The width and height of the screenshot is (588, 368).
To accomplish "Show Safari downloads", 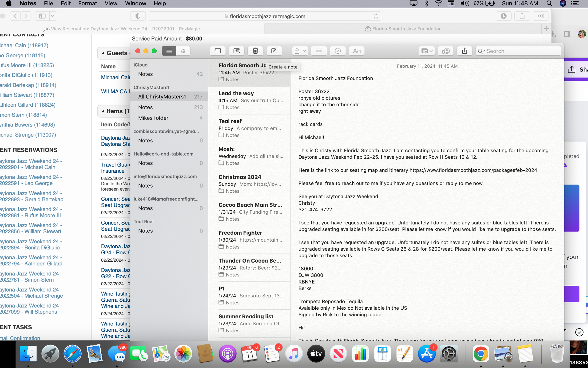I will [x=504, y=16].
